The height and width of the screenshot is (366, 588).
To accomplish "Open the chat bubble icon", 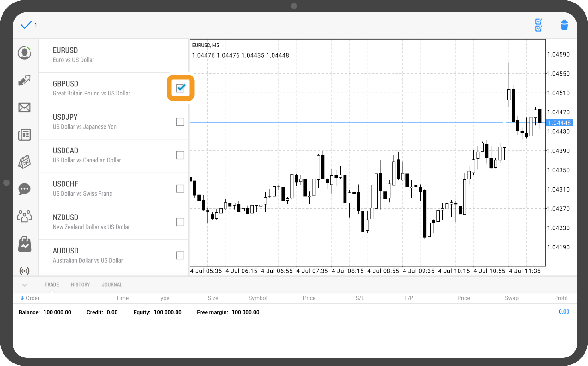I will [24, 189].
